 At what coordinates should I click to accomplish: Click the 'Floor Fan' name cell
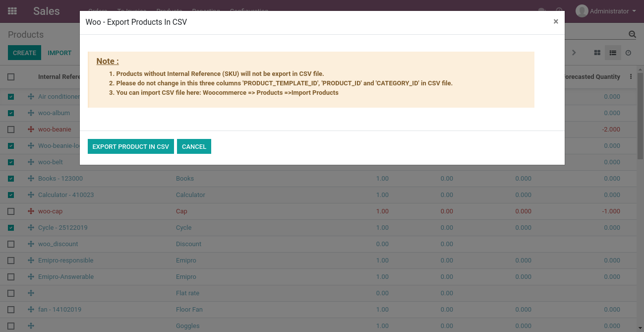[x=189, y=310]
